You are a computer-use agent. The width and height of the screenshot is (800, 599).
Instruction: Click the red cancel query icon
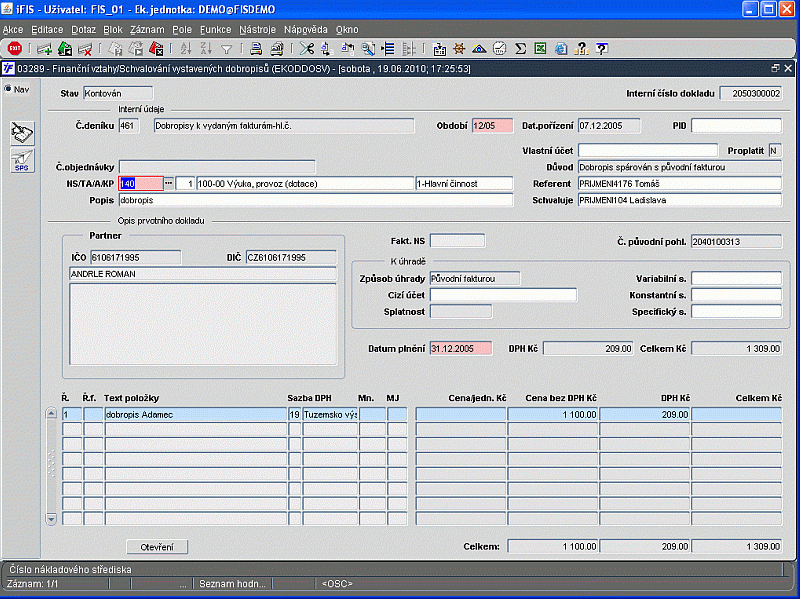(x=156, y=49)
